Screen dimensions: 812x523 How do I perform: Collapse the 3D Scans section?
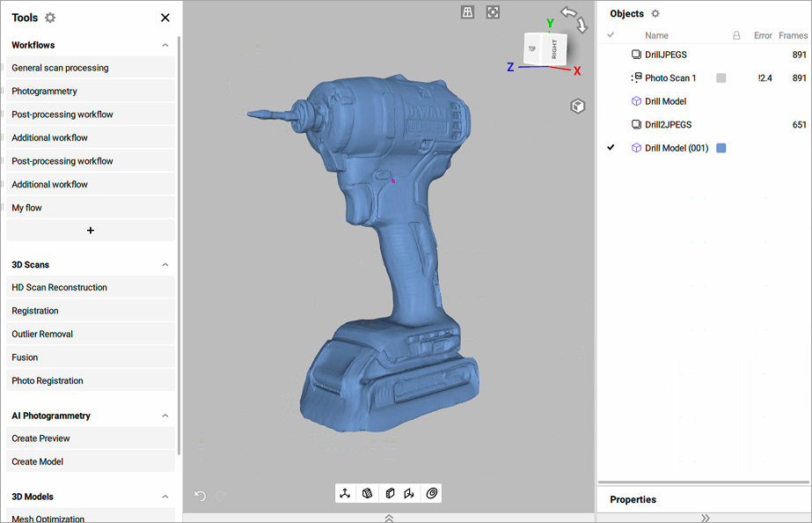coord(165,265)
